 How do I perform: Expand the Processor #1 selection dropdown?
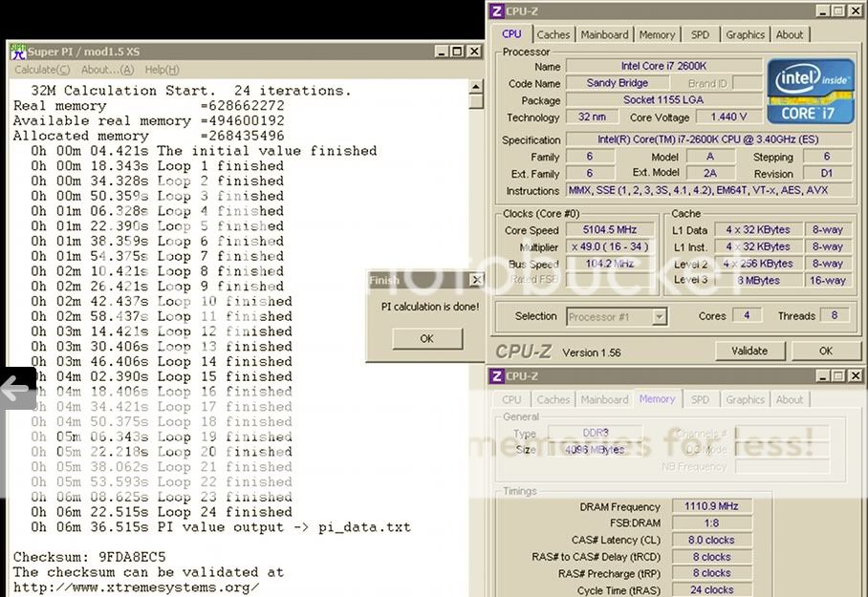[x=659, y=317]
